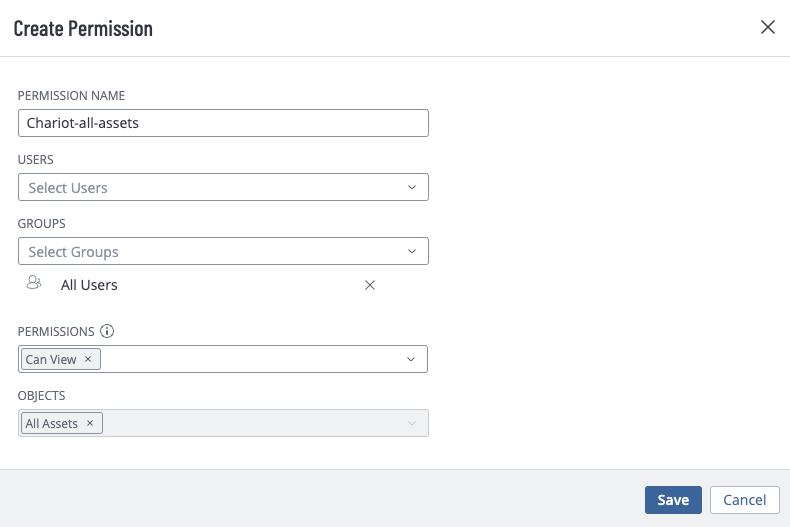Click empty area of Permissions field
The height and width of the screenshot is (527, 790).
tap(252, 359)
